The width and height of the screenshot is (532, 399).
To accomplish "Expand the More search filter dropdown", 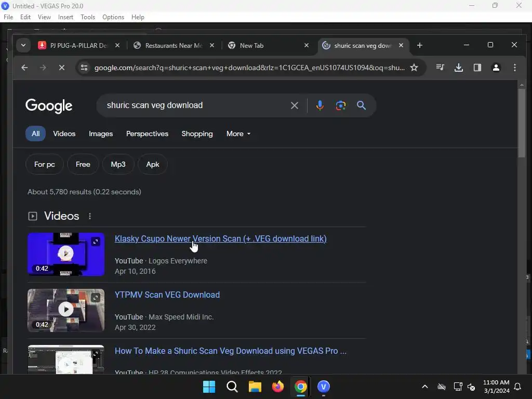I will (x=238, y=134).
